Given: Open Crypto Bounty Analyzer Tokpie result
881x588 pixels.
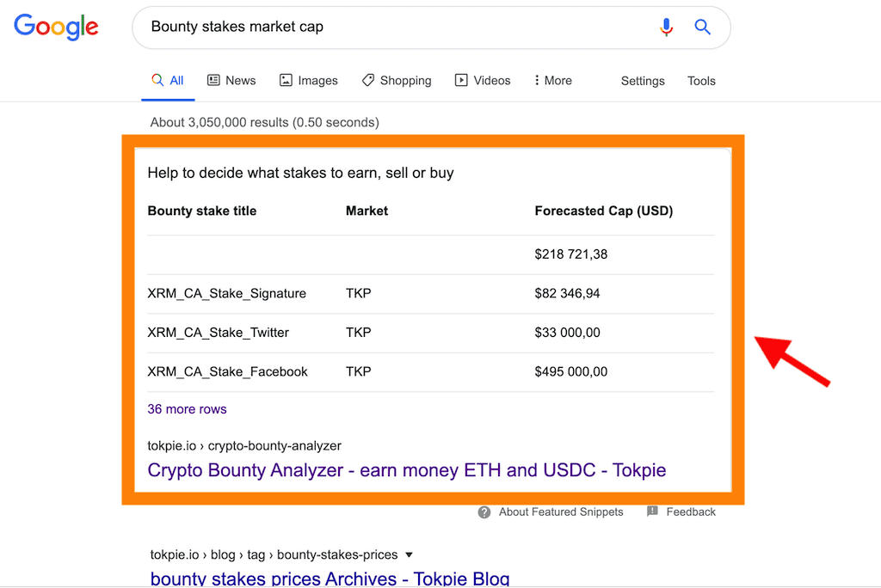Looking at the screenshot, I should [407, 470].
